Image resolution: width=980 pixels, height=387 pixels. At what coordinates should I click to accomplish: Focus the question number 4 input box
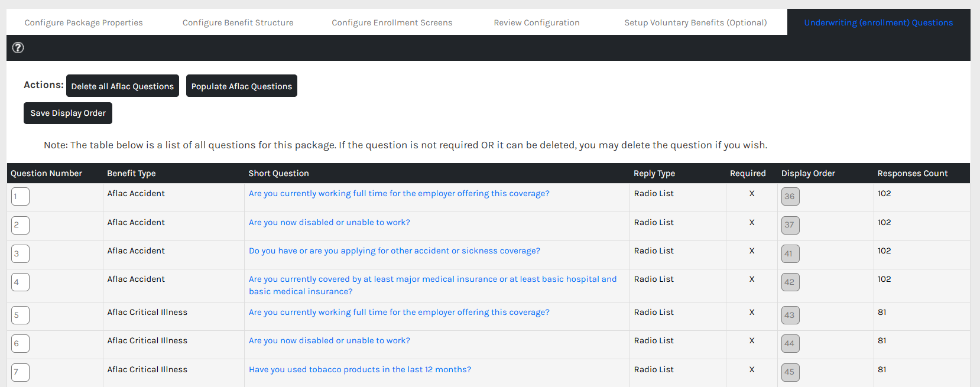click(x=20, y=282)
